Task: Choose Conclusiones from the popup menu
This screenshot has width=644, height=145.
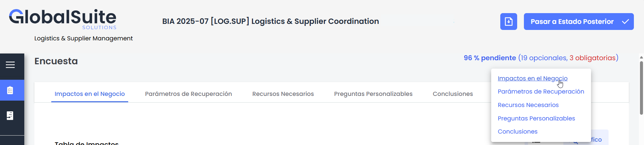Action: pos(517,132)
